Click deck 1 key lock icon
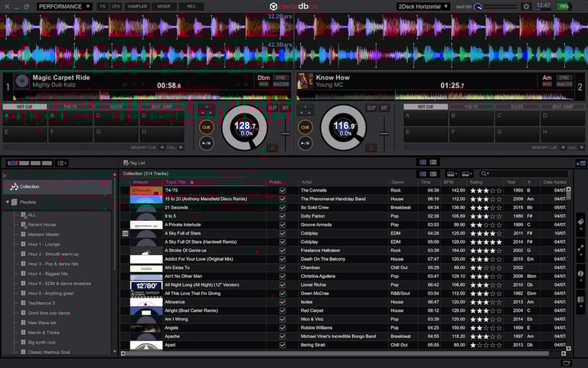The height and width of the screenshot is (368, 588). (x=273, y=148)
